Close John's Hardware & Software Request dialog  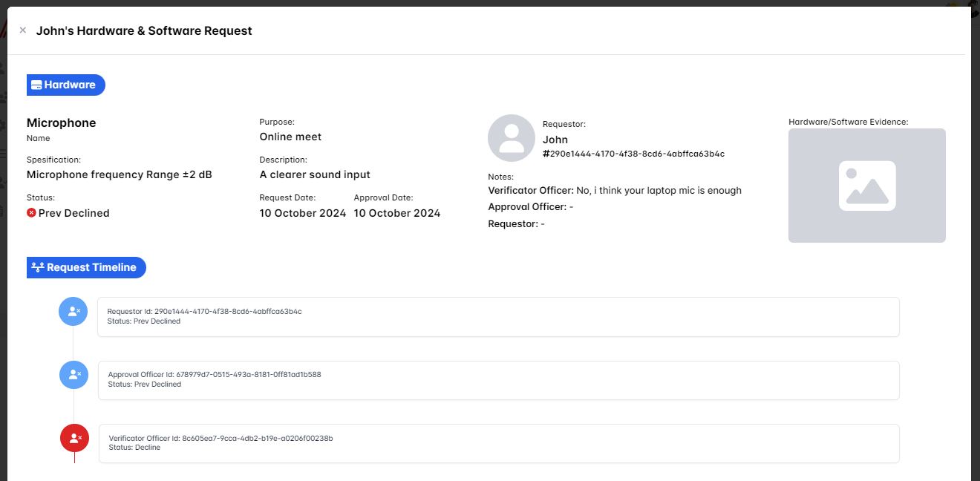point(22,30)
